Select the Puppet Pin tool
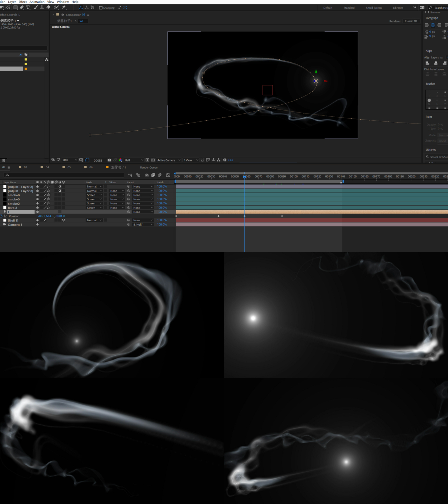This screenshot has width=448, height=504. (x=64, y=7)
